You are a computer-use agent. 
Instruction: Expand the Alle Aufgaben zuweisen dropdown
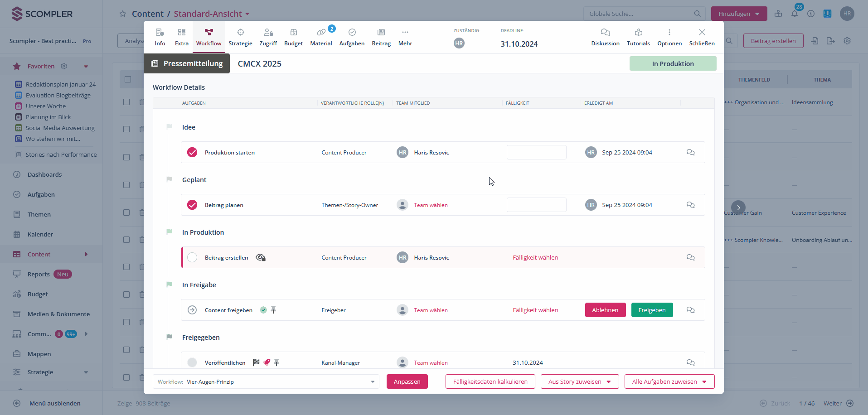click(669, 381)
